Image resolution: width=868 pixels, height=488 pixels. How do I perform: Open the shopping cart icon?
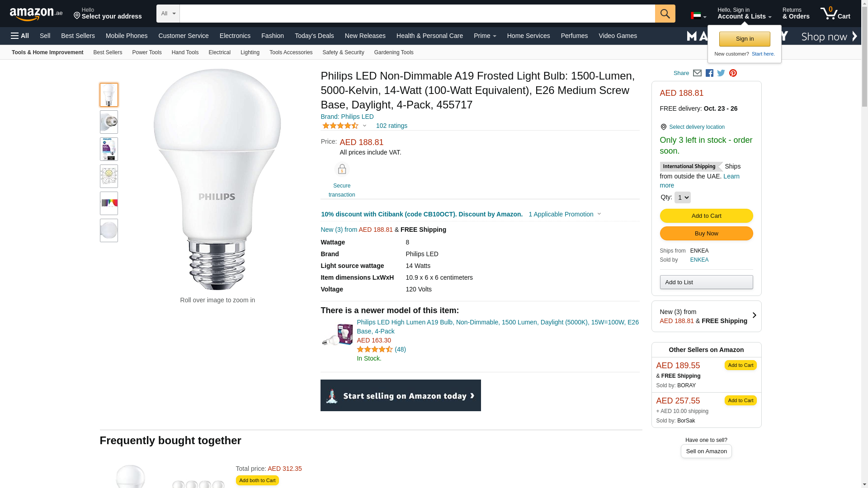(x=835, y=14)
